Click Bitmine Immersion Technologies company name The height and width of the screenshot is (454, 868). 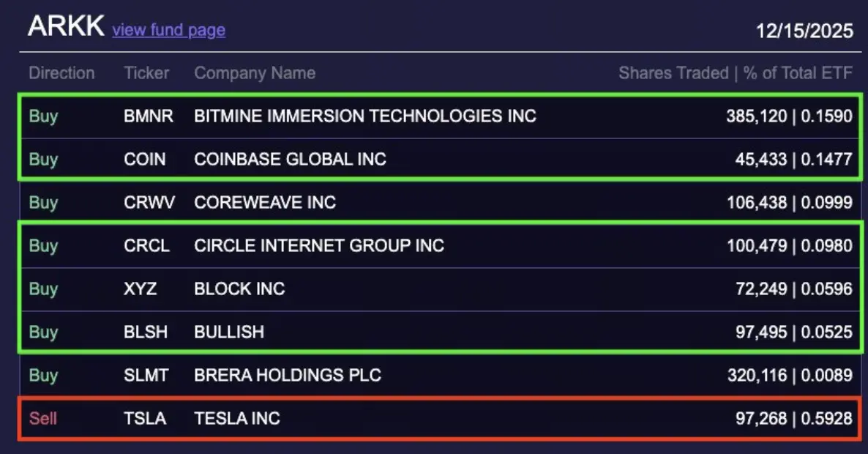[x=365, y=116]
